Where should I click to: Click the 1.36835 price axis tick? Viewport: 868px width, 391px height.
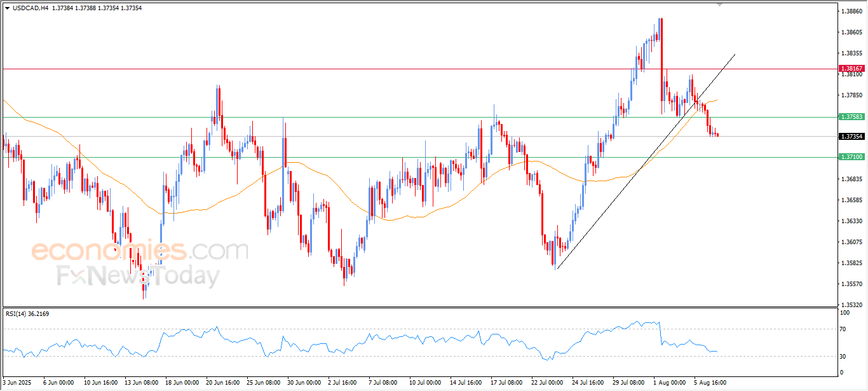click(851, 179)
